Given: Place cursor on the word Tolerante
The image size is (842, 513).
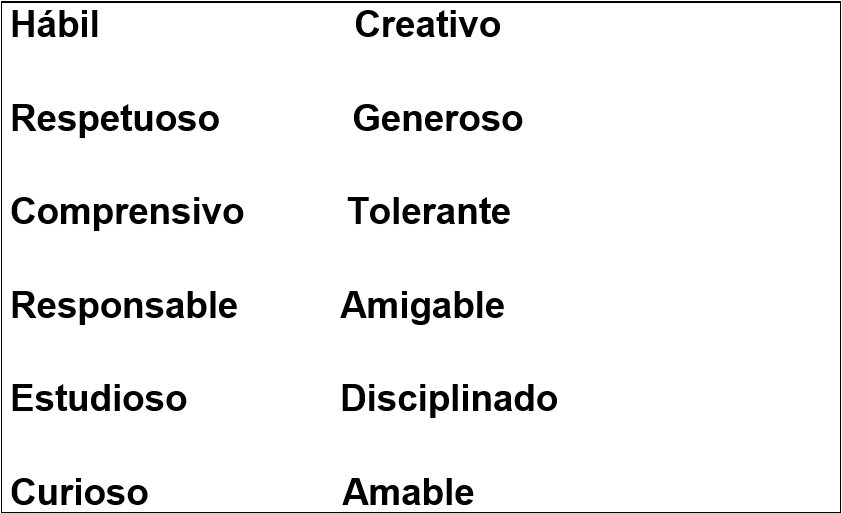Looking at the screenshot, I should point(429,211).
